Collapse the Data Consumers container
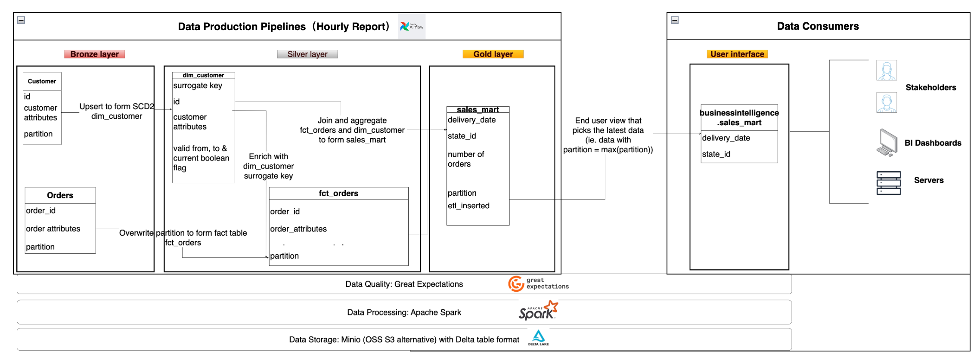This screenshot has height=364, width=980. 675,20
